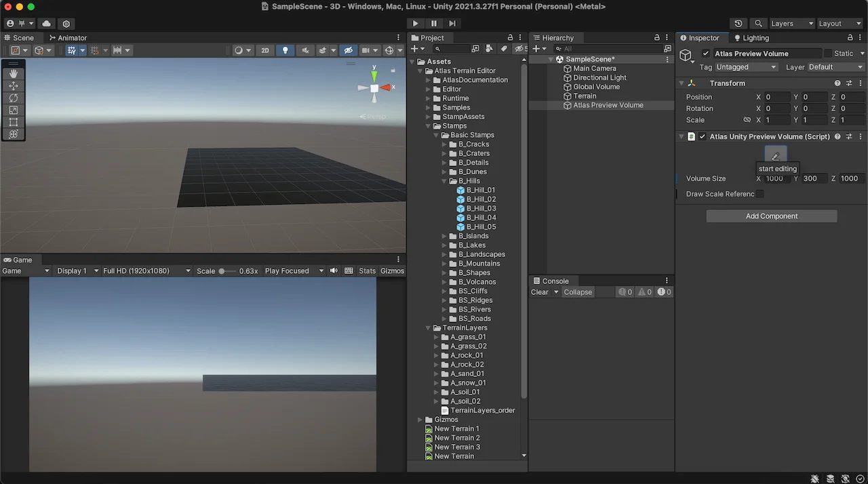Toggle 2D view mode in Scene
This screenshot has height=484, width=868.
(265, 50)
